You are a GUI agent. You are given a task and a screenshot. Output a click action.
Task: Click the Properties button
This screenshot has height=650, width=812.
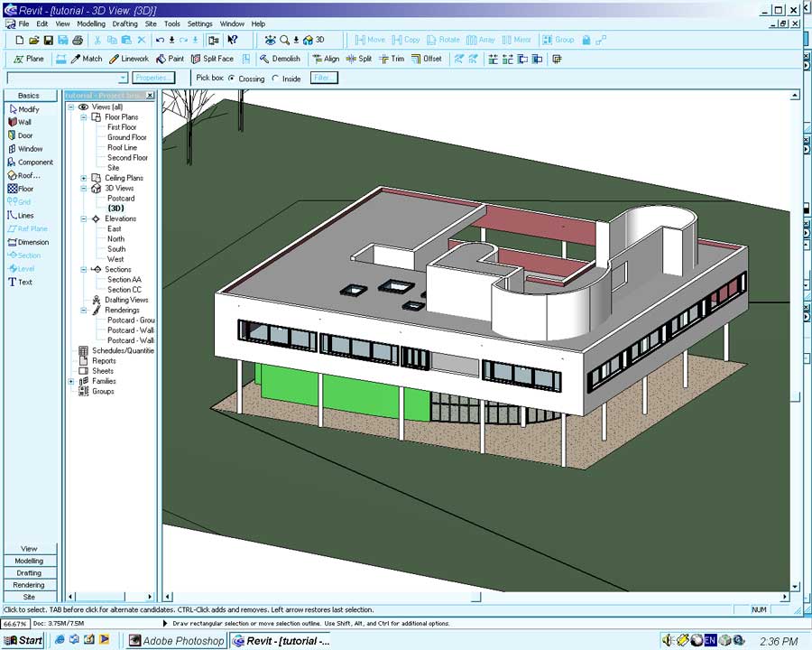[x=153, y=78]
